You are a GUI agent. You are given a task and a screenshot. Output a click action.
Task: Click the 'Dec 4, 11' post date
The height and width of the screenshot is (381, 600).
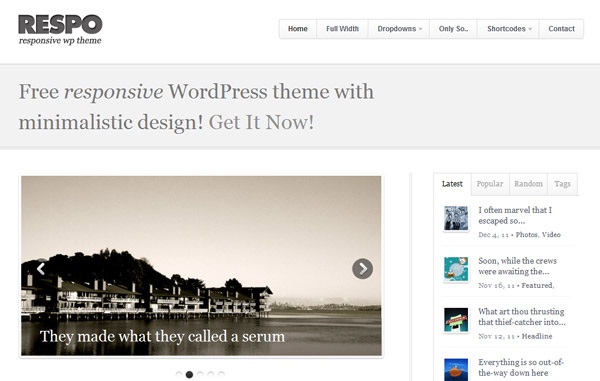tap(493, 235)
